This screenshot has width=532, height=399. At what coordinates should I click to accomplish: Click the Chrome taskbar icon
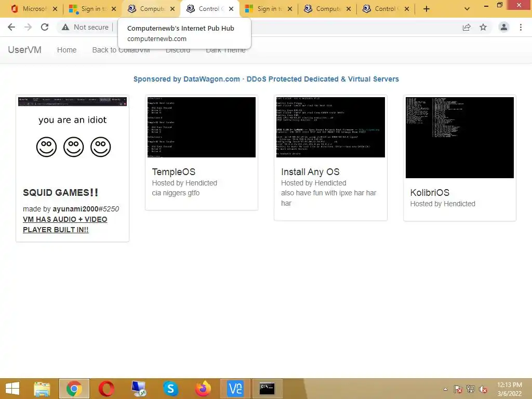(x=74, y=389)
